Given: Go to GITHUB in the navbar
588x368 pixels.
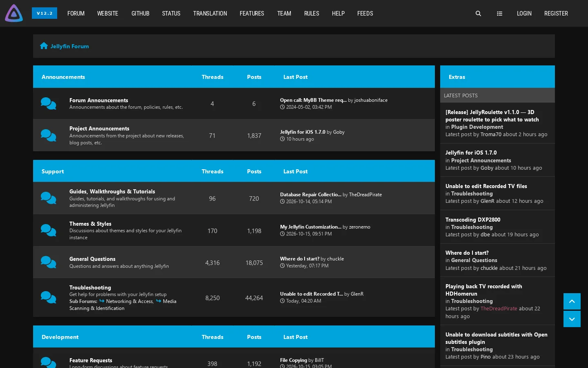Looking at the screenshot, I should [x=140, y=13].
